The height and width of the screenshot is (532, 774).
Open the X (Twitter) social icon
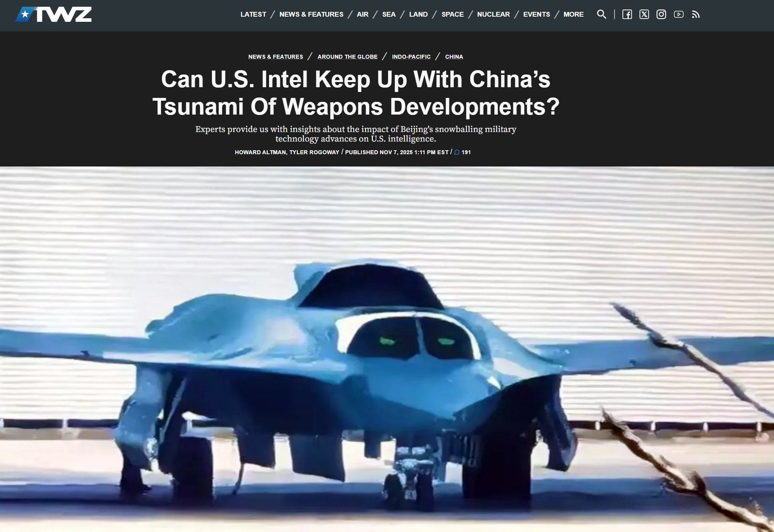coord(644,15)
